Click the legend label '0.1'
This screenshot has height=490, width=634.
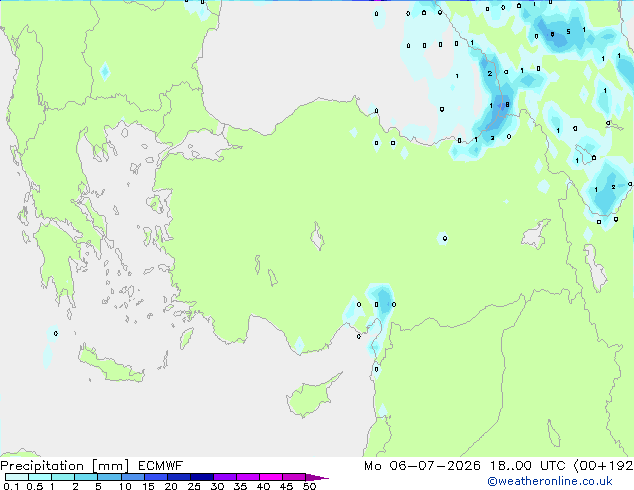coord(11,486)
